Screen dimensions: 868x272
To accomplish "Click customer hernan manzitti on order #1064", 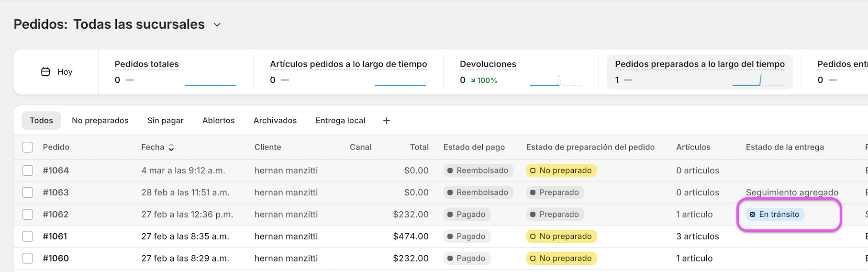I will pyautogui.click(x=286, y=170).
